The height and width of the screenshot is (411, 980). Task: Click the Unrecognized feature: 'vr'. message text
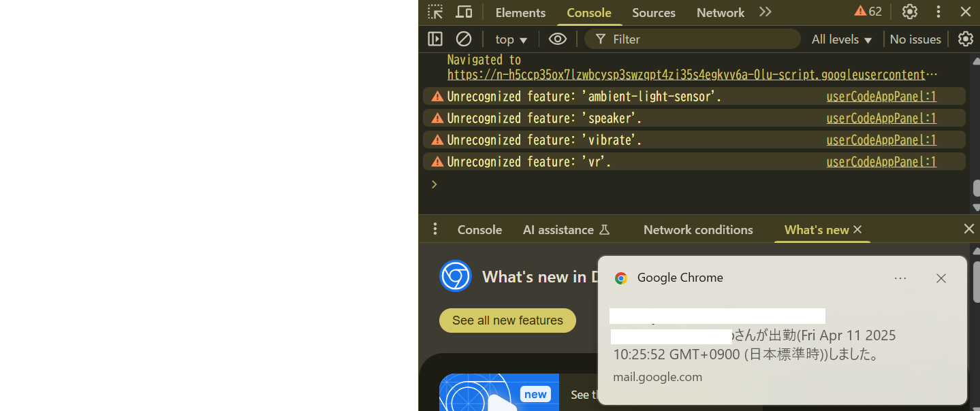tap(529, 162)
